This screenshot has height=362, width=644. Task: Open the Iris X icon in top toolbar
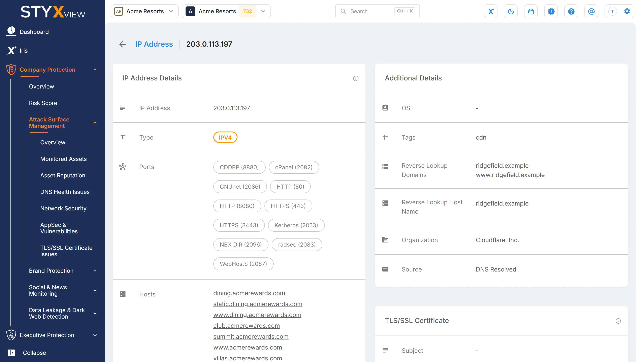coord(490,11)
